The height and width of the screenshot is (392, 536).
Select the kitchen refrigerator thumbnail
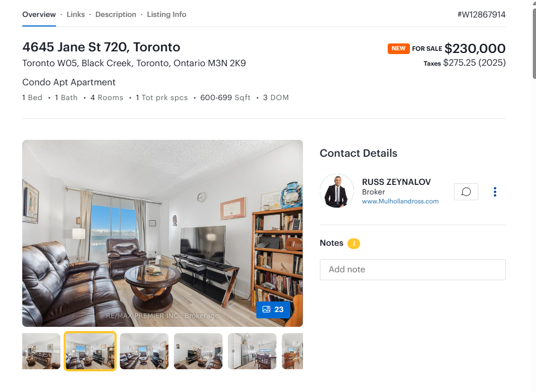coord(252,351)
